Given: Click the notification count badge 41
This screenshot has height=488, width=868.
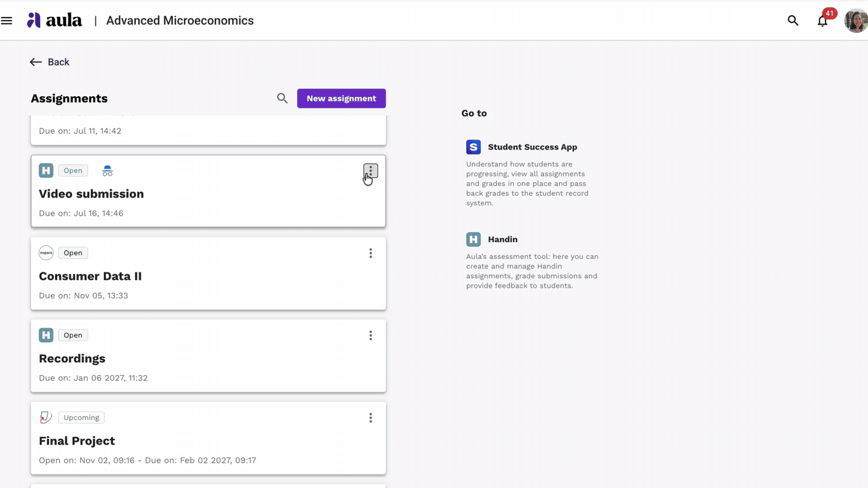Looking at the screenshot, I should coord(830,13).
